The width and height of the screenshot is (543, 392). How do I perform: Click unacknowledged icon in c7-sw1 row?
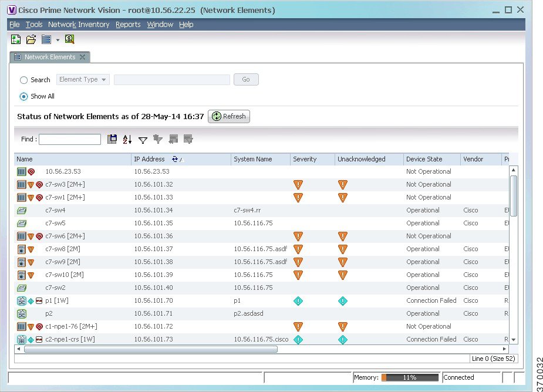tap(343, 197)
